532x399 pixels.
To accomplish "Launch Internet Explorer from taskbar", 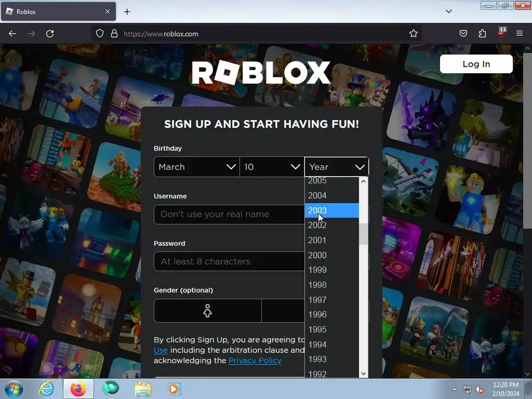I will click(46, 389).
